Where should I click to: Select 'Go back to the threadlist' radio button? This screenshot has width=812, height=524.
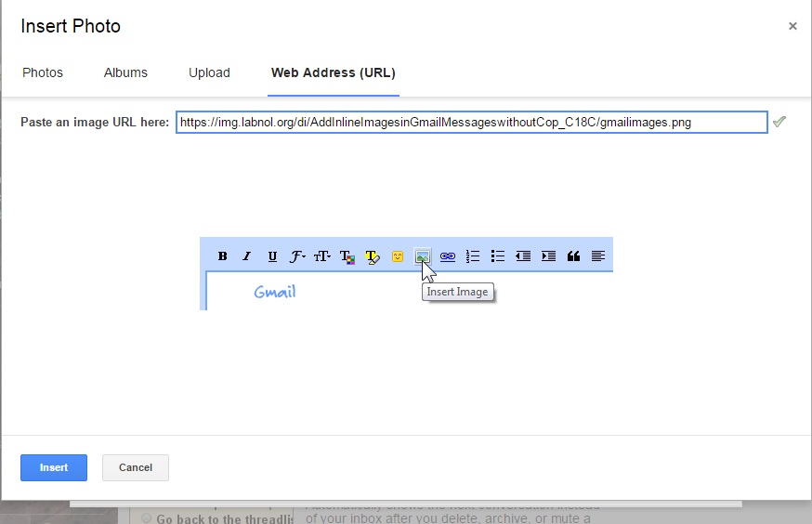(x=147, y=518)
